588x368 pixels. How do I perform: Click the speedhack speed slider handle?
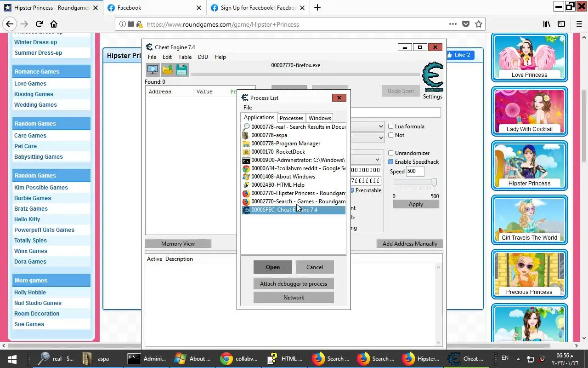(434, 183)
